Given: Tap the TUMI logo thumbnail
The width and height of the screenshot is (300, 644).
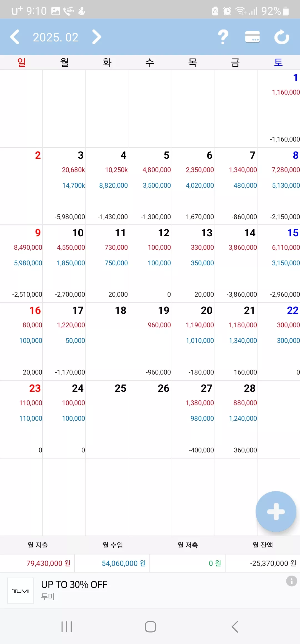Looking at the screenshot, I should point(20,591).
